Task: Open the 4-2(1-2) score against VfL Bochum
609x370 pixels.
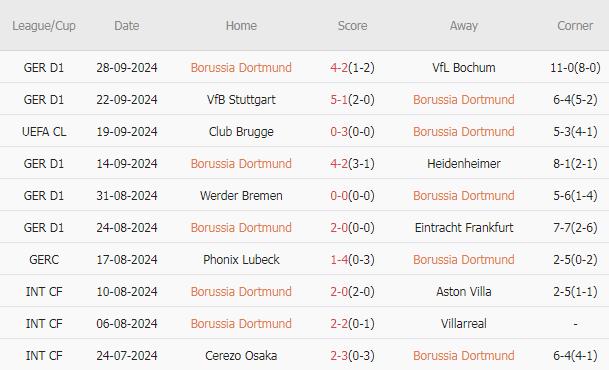Action: [352, 68]
